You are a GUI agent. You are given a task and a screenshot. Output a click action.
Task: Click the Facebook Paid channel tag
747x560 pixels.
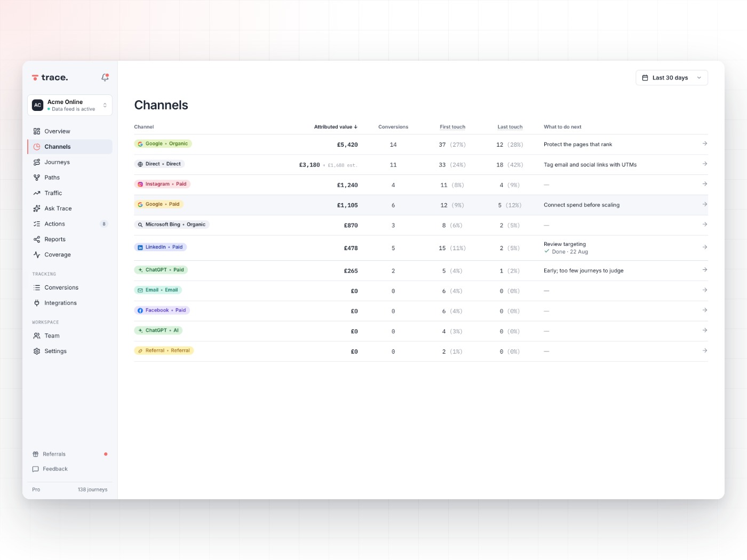[162, 310]
